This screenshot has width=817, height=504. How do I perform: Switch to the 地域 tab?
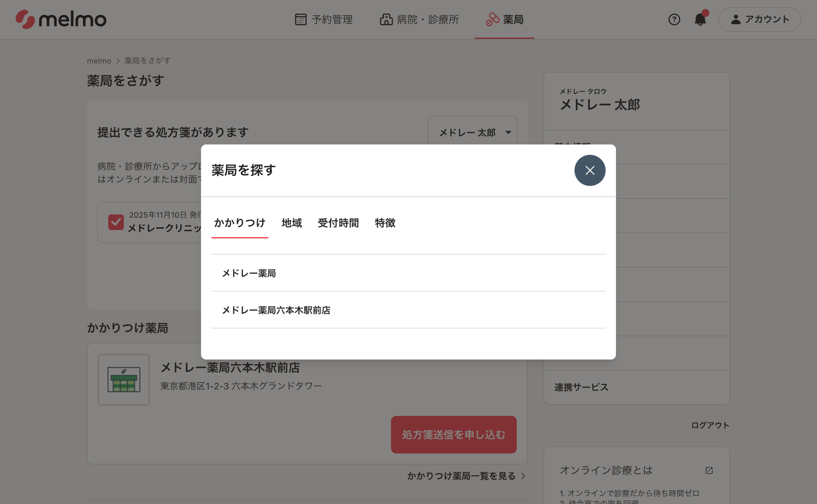292,223
